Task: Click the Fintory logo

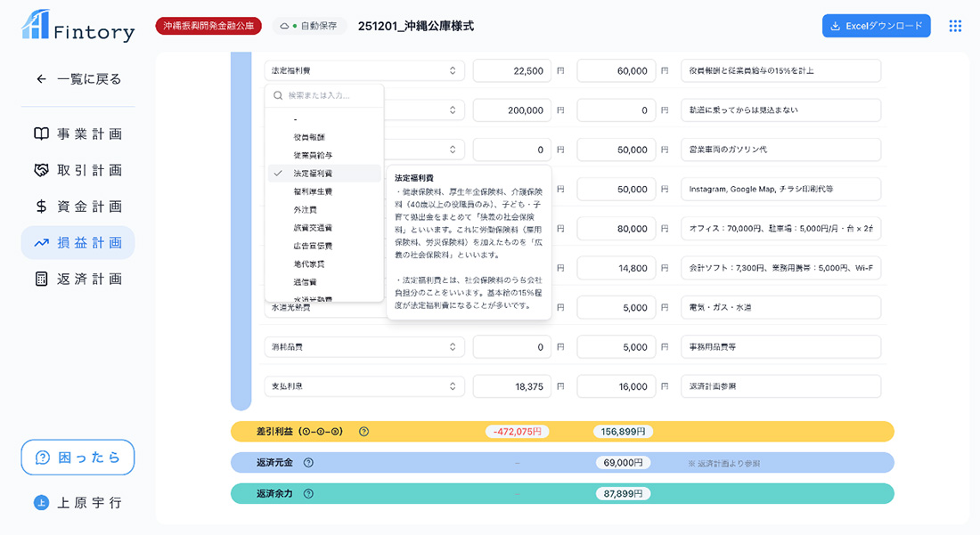Action: [76, 28]
